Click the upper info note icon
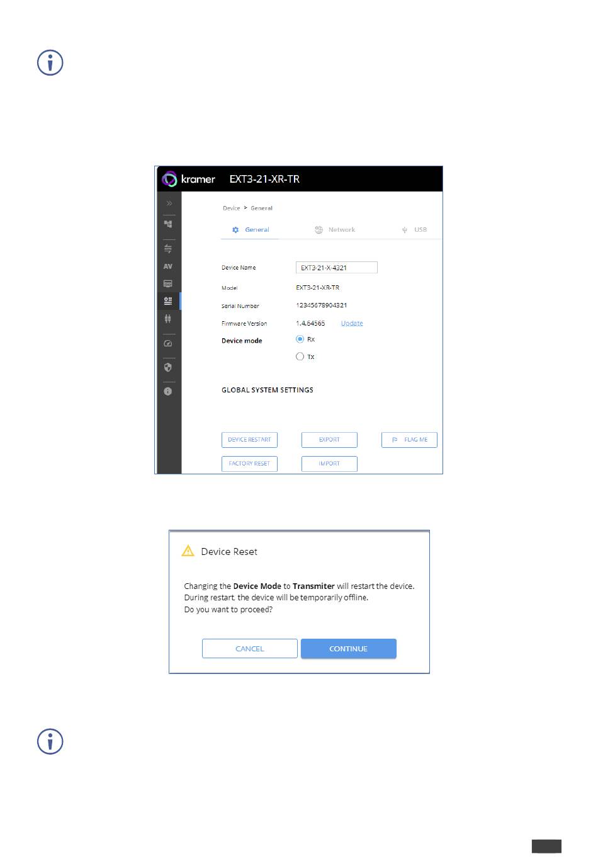This screenshot has width=598, height=868. 50,62
